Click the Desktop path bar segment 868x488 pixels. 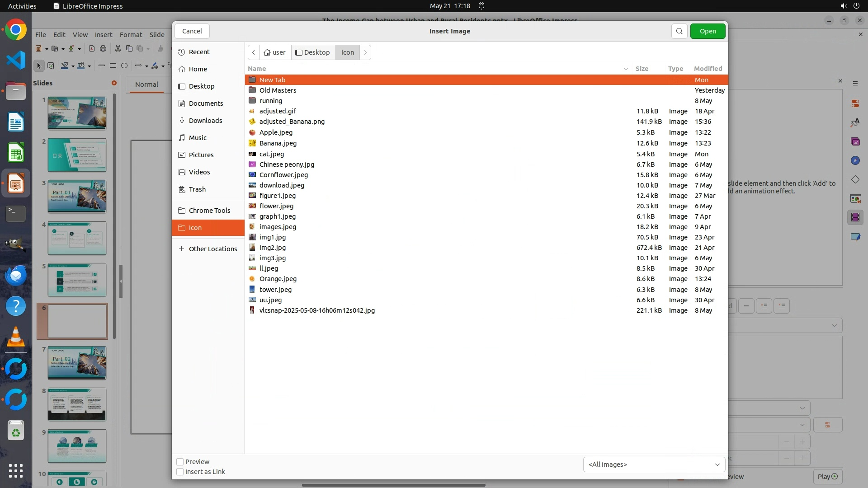(313, 52)
